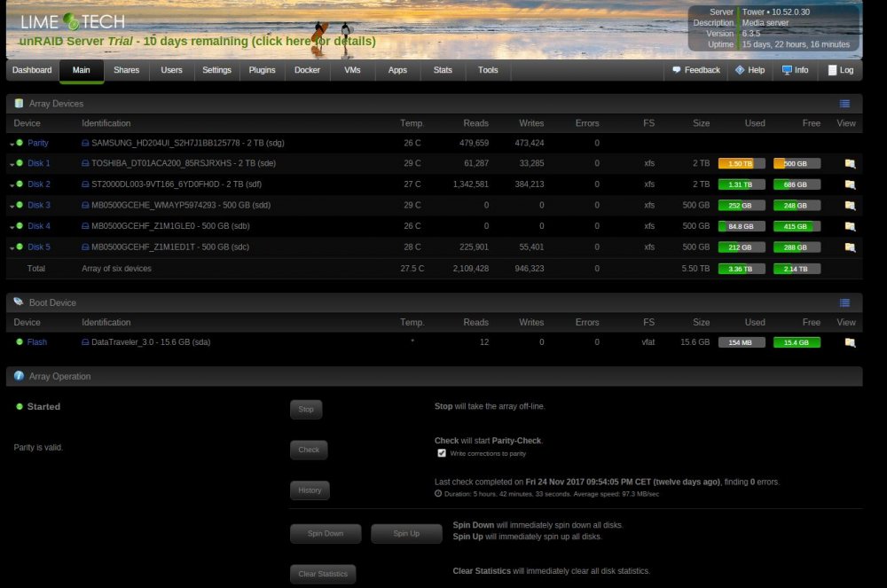Go to the Settings tab
This screenshot has height=588, width=887.
tap(216, 70)
